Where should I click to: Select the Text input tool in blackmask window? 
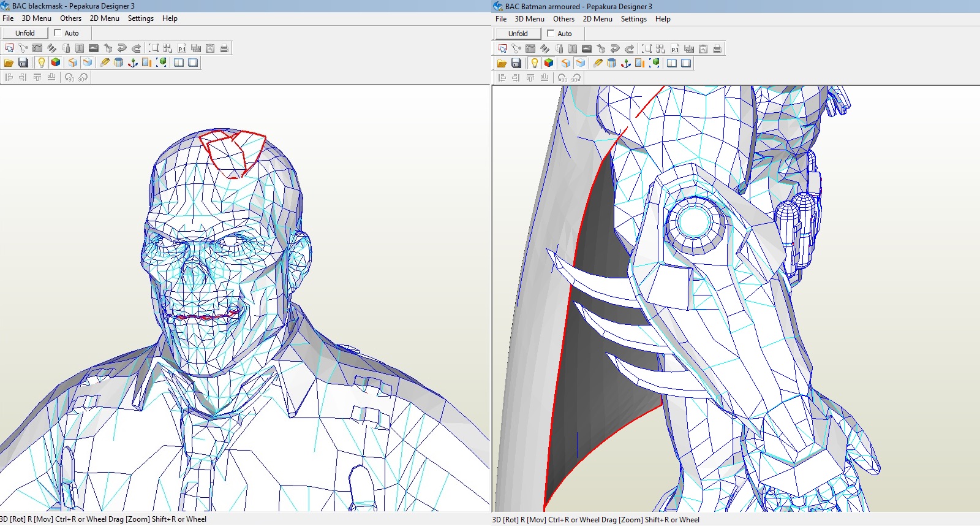[x=80, y=48]
